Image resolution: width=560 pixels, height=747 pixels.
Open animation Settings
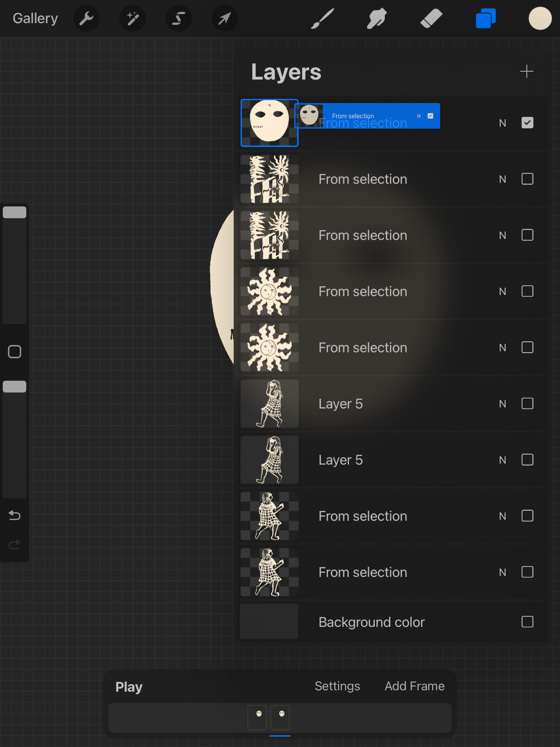[337, 686]
